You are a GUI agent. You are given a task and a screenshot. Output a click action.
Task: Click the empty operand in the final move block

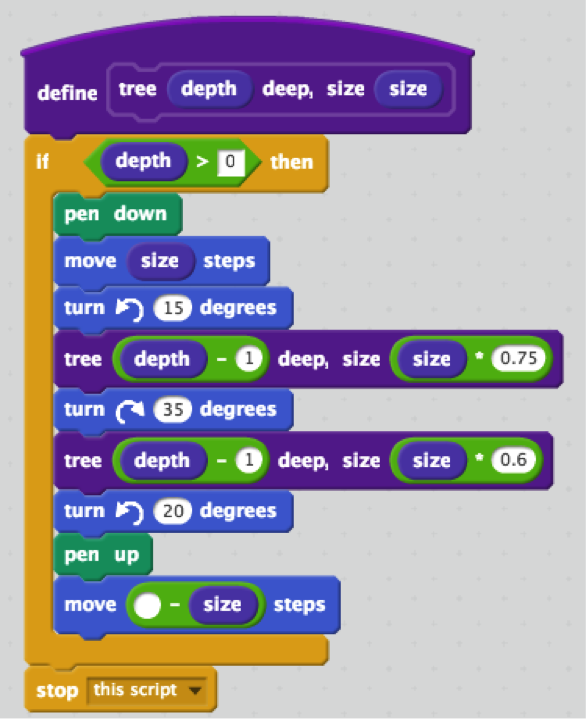[147, 605]
